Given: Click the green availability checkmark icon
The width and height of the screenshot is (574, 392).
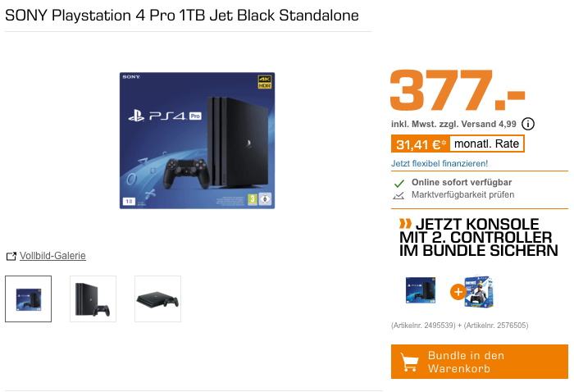Looking at the screenshot, I should point(399,183).
